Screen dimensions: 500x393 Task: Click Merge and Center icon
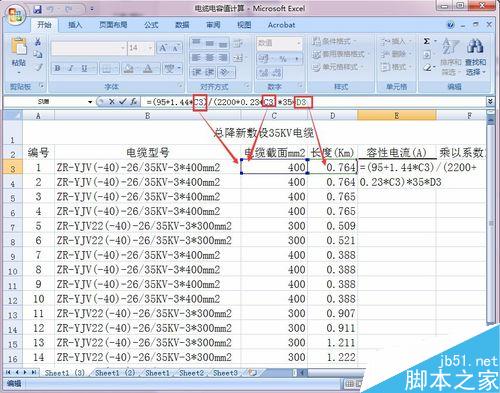point(238,58)
